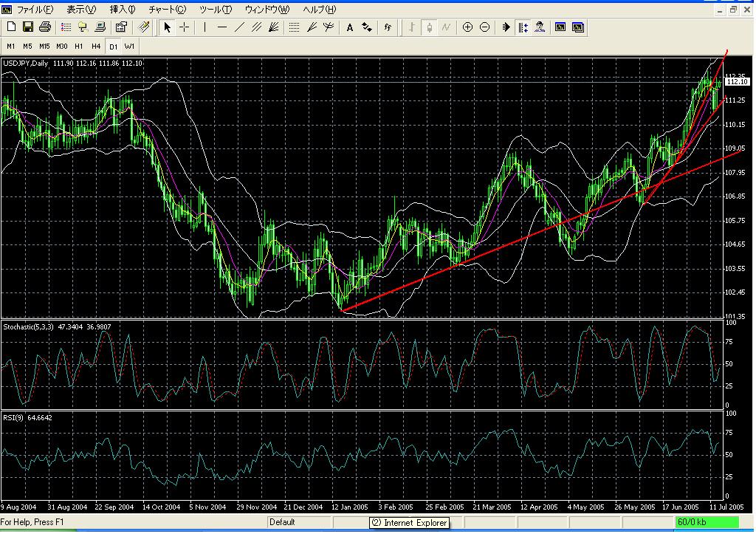
Task: Switch to the H4 timeframe
Action: 95,46
